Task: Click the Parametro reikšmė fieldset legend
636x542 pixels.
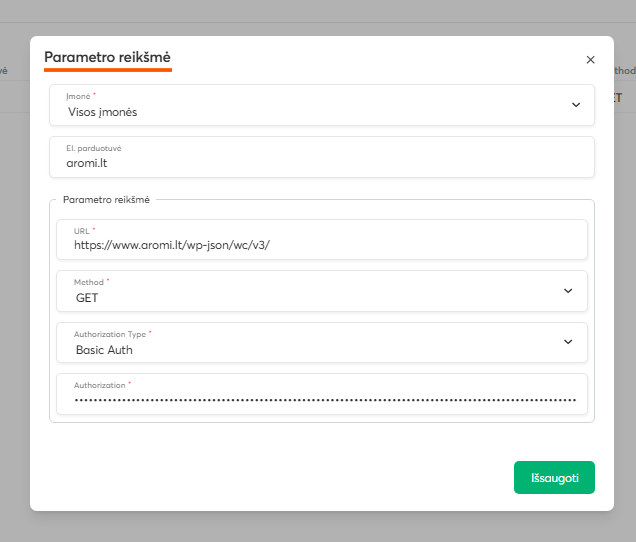Action: point(106,200)
